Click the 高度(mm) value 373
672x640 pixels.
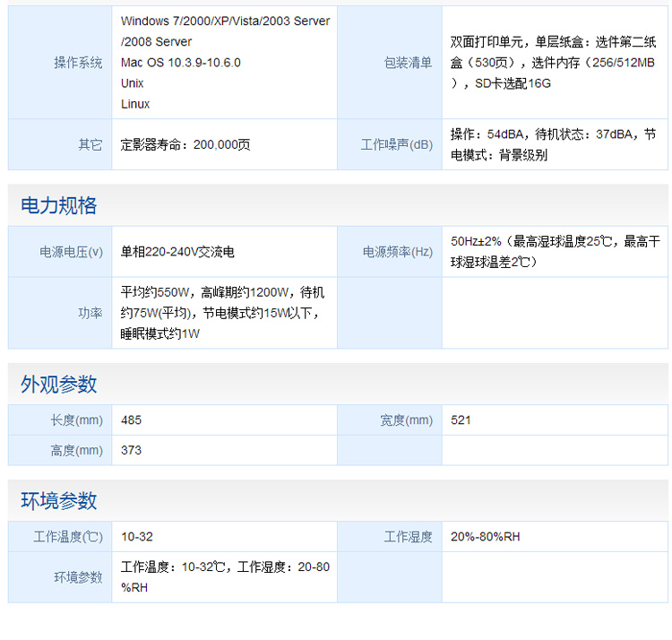pyautogui.click(x=132, y=450)
